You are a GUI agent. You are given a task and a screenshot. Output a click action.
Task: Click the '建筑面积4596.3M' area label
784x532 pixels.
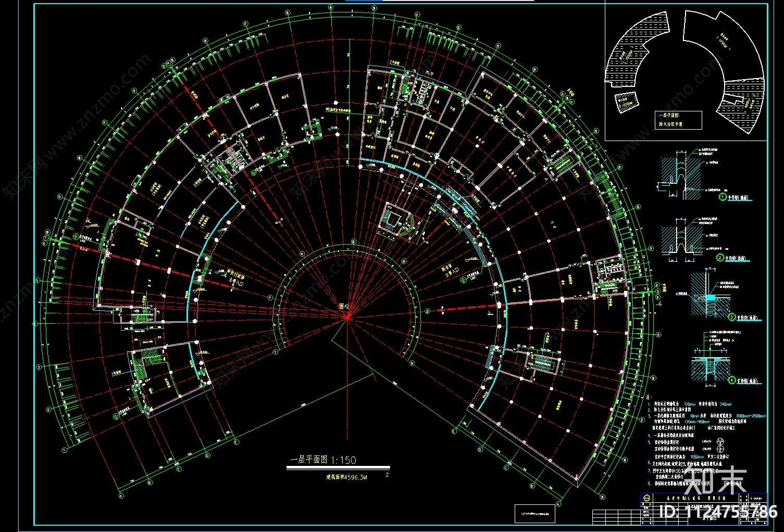click(346, 477)
